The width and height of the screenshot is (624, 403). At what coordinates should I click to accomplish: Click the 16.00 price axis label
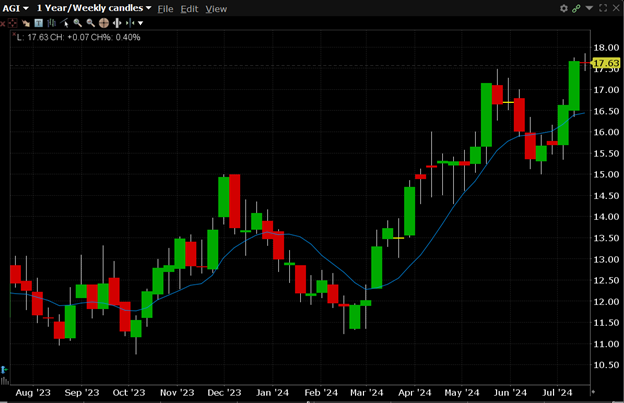(606, 132)
